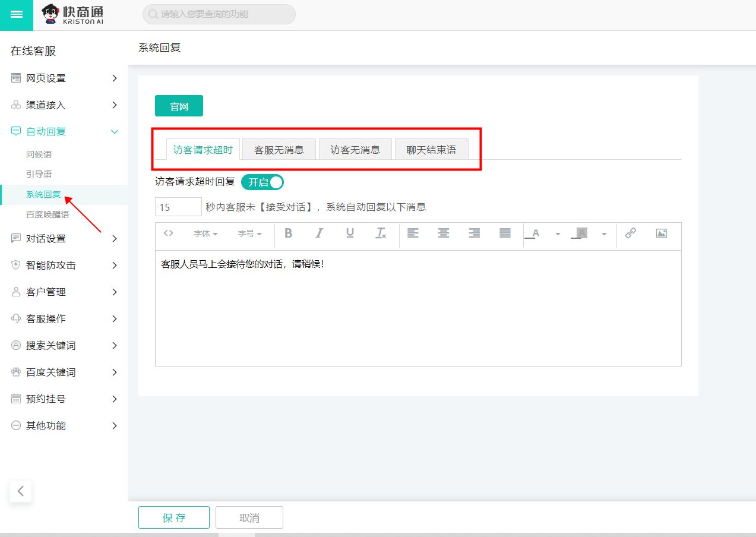Open the text color picker arrow
756x537 pixels.
[558, 234]
